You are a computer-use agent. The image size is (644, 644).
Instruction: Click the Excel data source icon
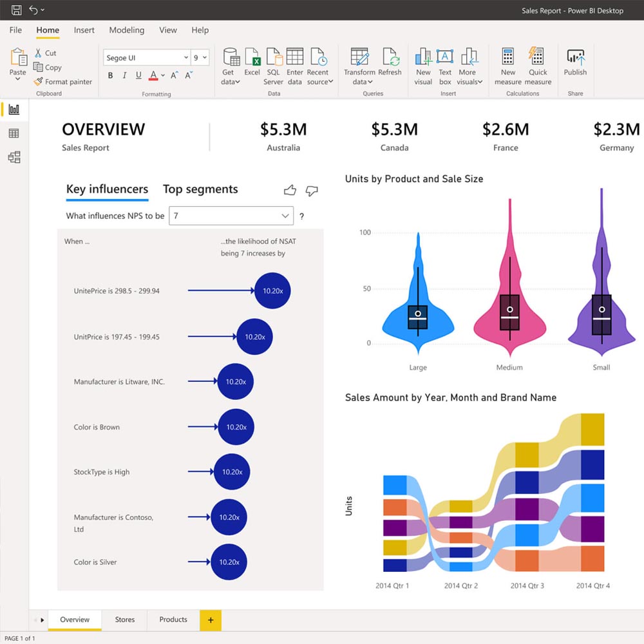pyautogui.click(x=252, y=57)
